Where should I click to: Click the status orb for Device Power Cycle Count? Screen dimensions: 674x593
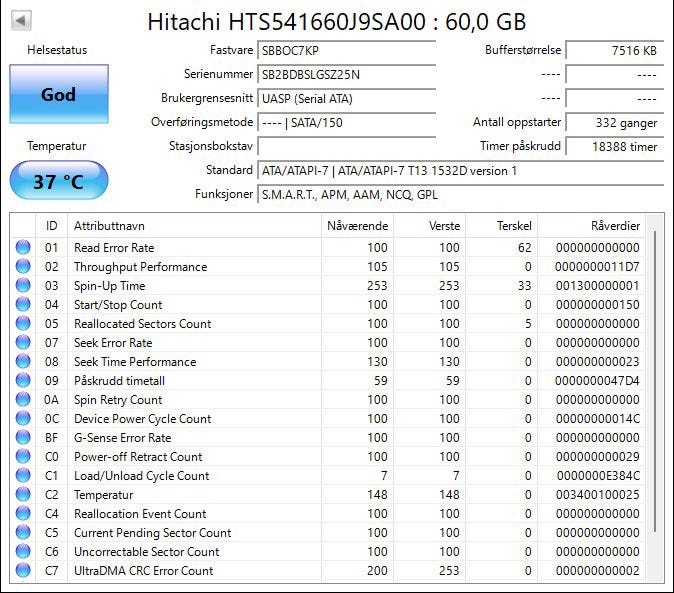[x=23, y=419]
